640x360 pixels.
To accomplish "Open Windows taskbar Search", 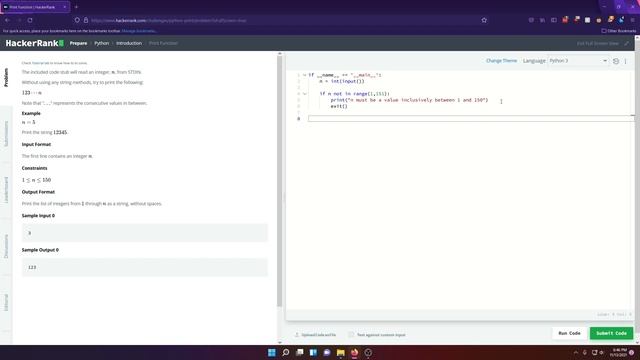I will click(286, 352).
